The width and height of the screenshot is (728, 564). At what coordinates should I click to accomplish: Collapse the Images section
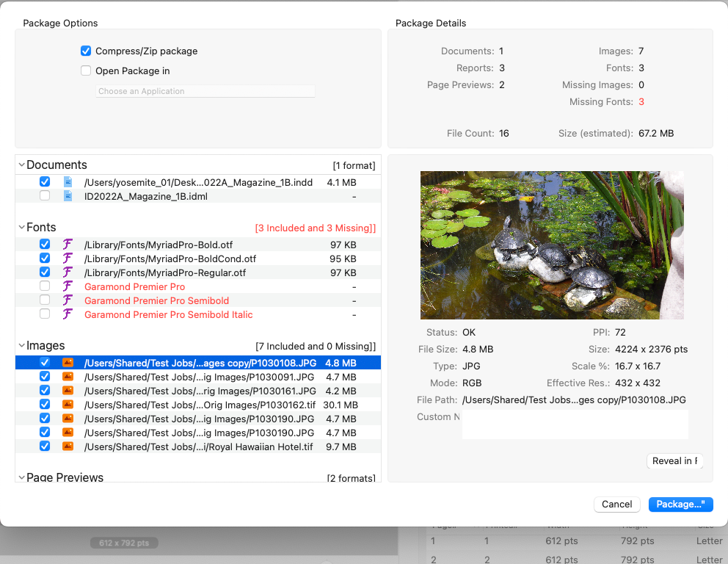(21, 346)
